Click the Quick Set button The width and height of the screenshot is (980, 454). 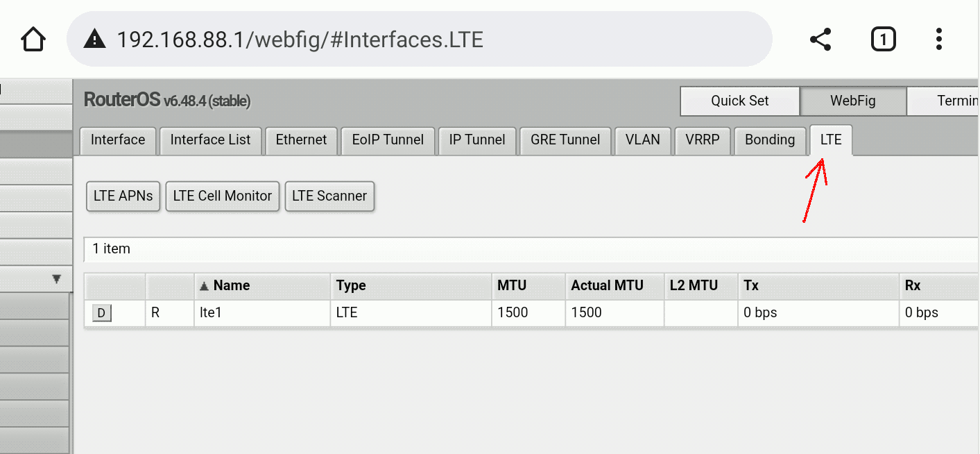(x=739, y=101)
